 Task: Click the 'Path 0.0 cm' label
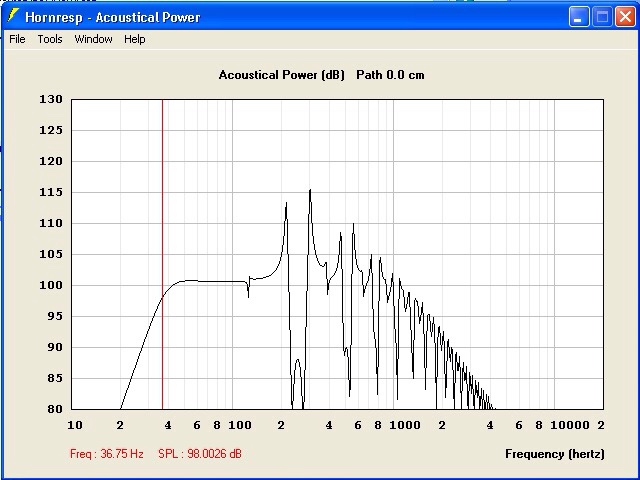pos(390,75)
